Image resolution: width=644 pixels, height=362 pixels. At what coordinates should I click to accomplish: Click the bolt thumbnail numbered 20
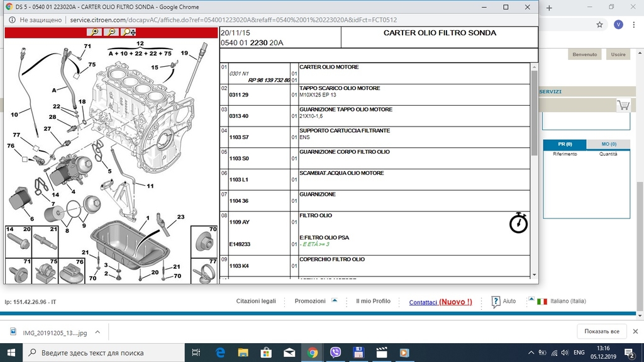coord(18,242)
